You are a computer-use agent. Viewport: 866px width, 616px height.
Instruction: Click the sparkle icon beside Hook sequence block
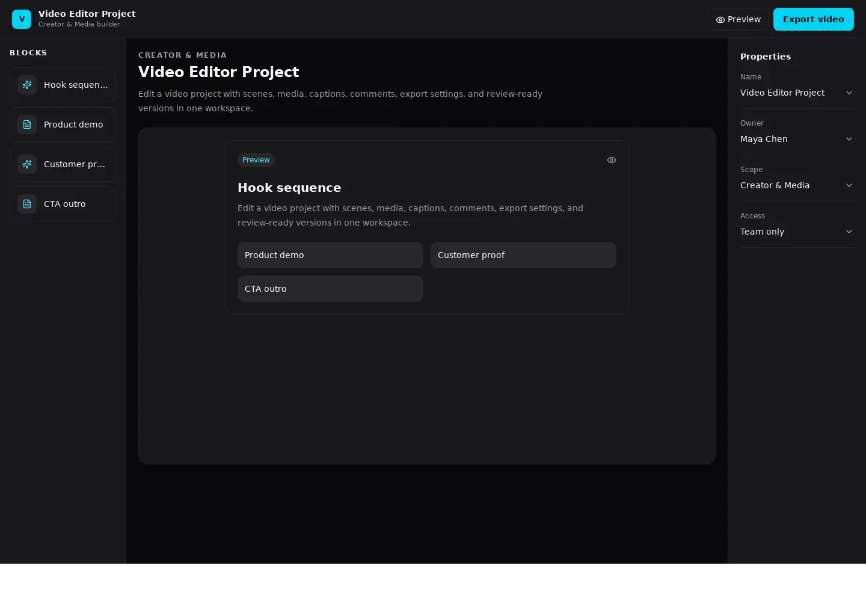(27, 85)
